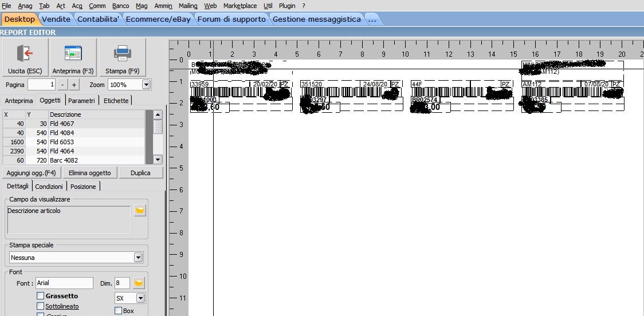Open the Zoom 100% dropdown
Image resolution: width=644 pixels, height=316 pixels.
[146, 85]
